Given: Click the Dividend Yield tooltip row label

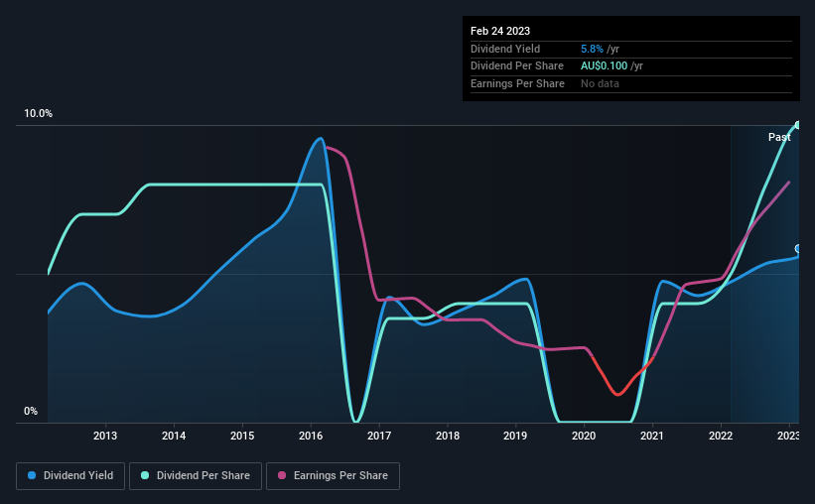Looking at the screenshot, I should point(505,49).
